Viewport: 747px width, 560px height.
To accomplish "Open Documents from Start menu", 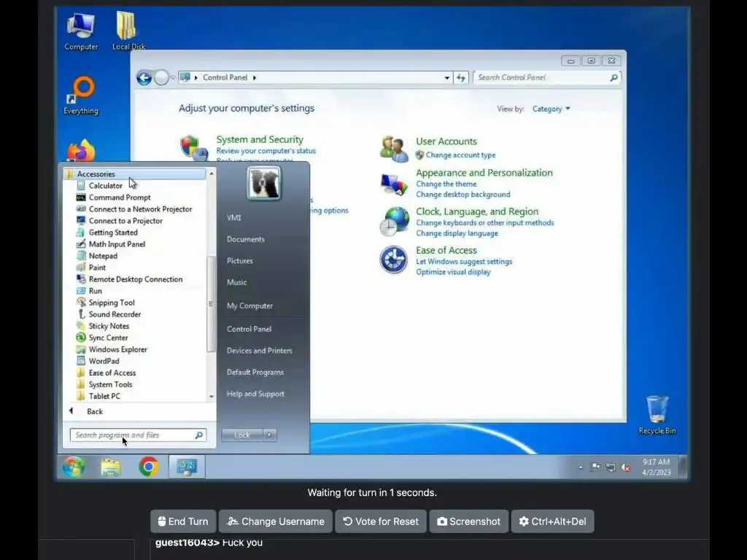I will tap(245, 239).
